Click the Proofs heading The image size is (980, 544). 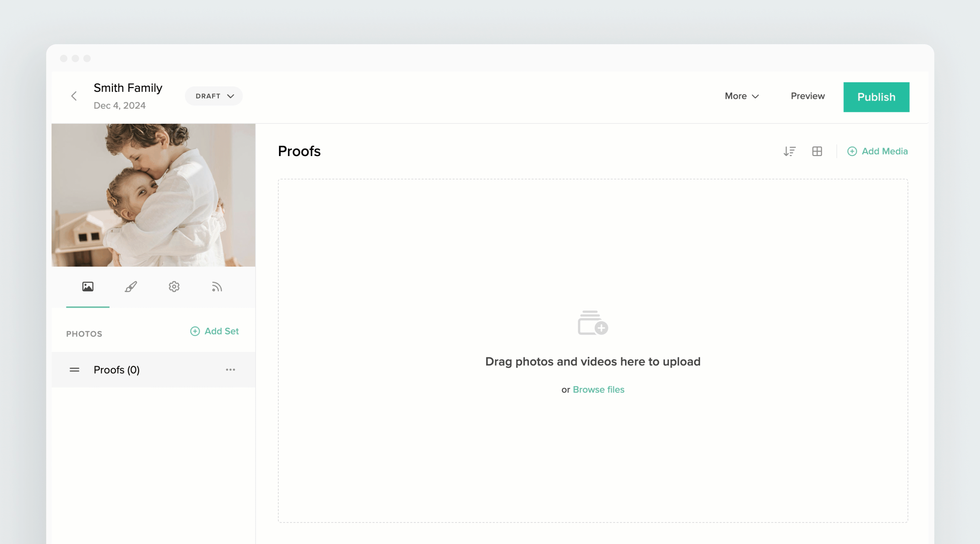299,151
